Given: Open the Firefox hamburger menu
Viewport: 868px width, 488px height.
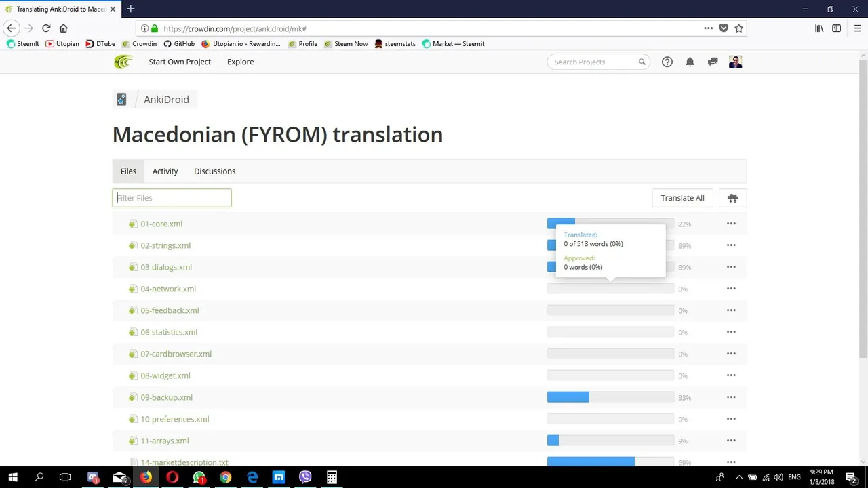Looking at the screenshot, I should [x=857, y=28].
